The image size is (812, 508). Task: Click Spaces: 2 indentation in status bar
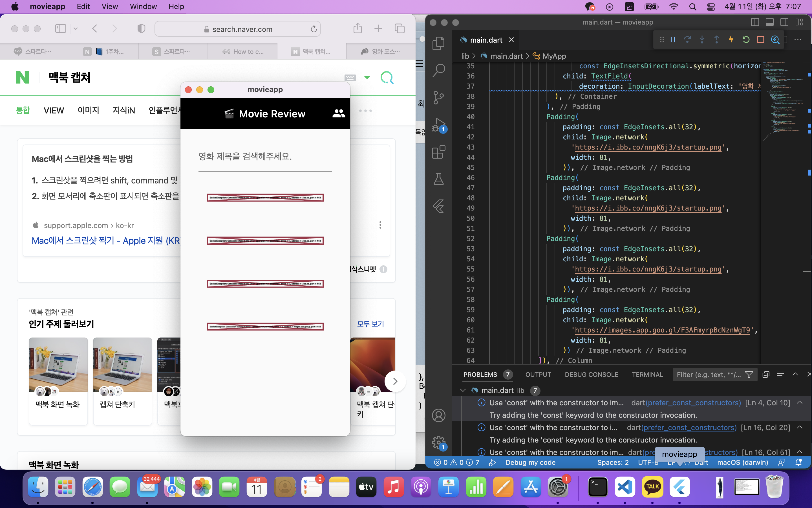(x=613, y=463)
